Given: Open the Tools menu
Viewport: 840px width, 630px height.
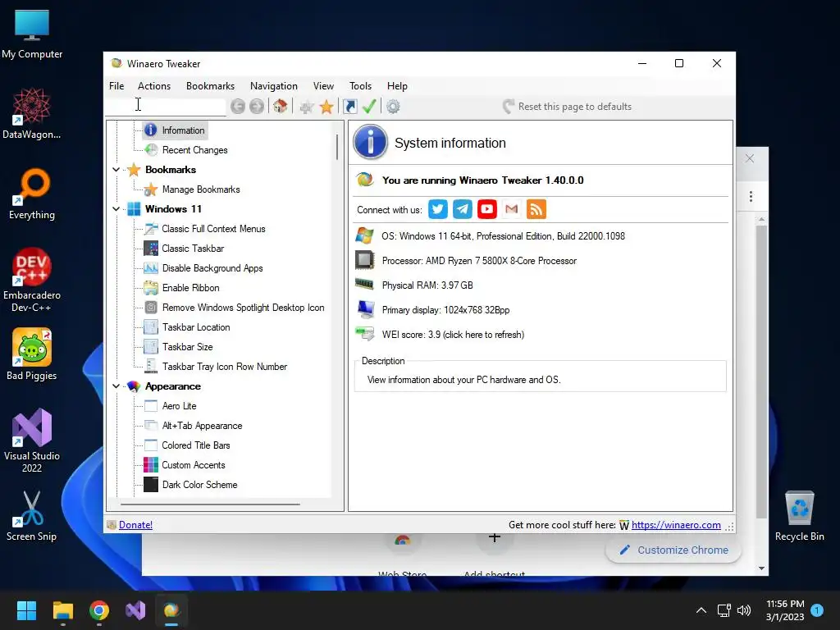Looking at the screenshot, I should click(x=361, y=85).
